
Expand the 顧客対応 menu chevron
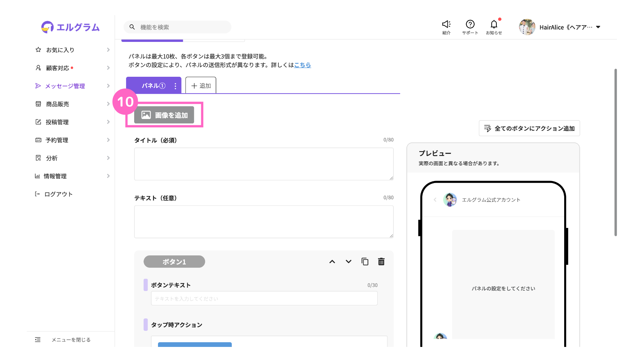click(x=108, y=68)
